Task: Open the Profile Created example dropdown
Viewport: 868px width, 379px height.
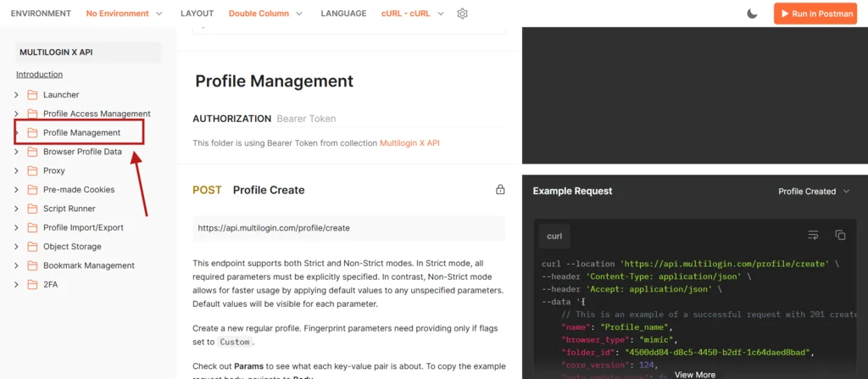Action: [x=814, y=191]
